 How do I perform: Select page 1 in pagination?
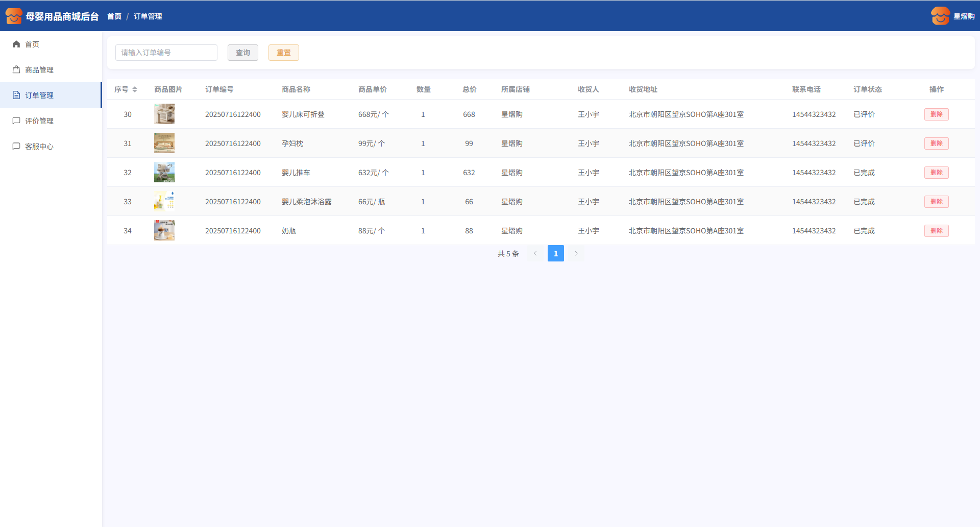(x=556, y=253)
